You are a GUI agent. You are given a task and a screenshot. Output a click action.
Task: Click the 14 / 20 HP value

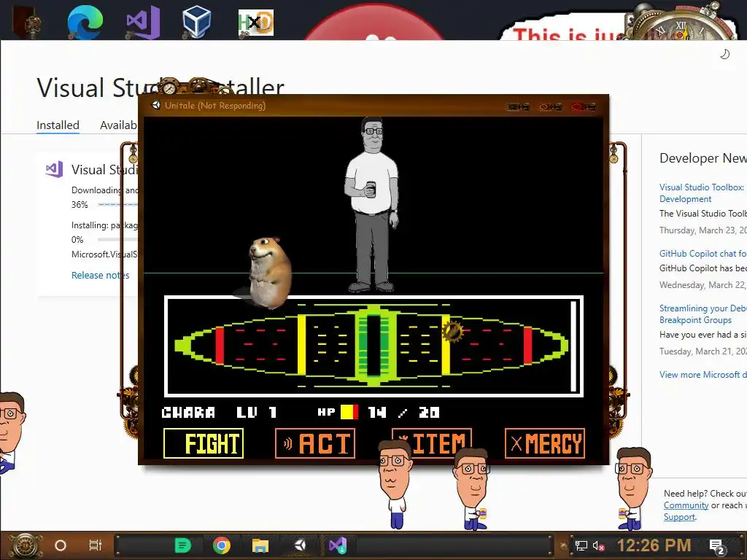pyautogui.click(x=403, y=413)
